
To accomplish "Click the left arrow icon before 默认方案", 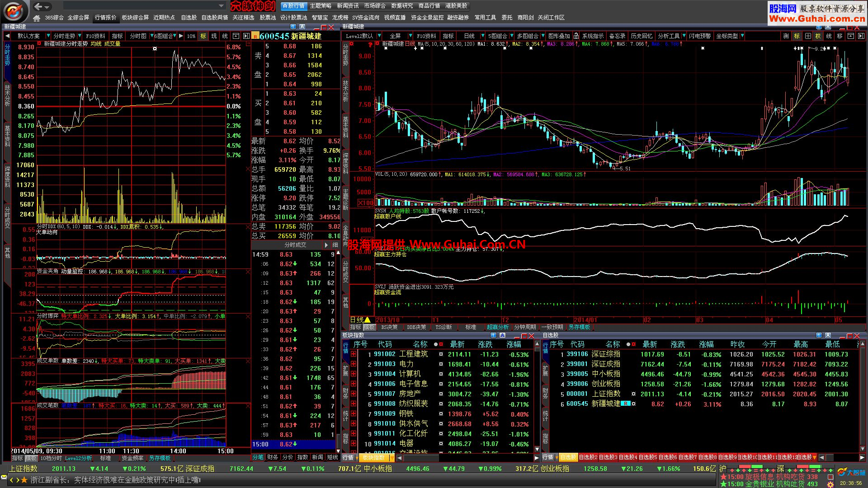I will pyautogui.click(x=7, y=36).
